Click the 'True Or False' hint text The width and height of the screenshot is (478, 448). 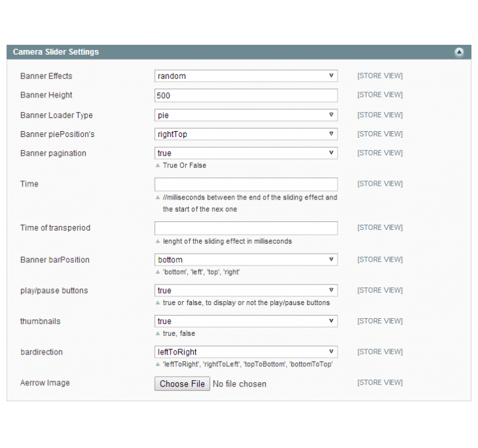(x=185, y=165)
